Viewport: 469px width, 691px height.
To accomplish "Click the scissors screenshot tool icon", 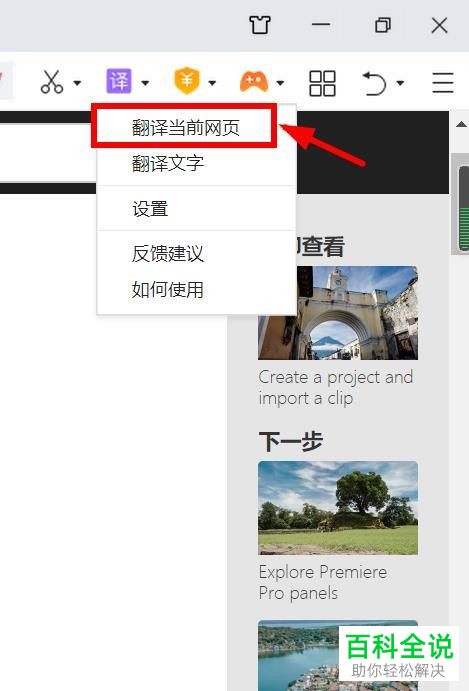I will pos(52,82).
